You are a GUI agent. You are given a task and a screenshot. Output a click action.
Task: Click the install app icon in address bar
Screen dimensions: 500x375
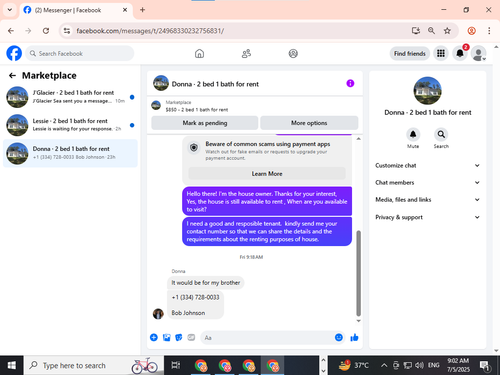[x=415, y=31]
